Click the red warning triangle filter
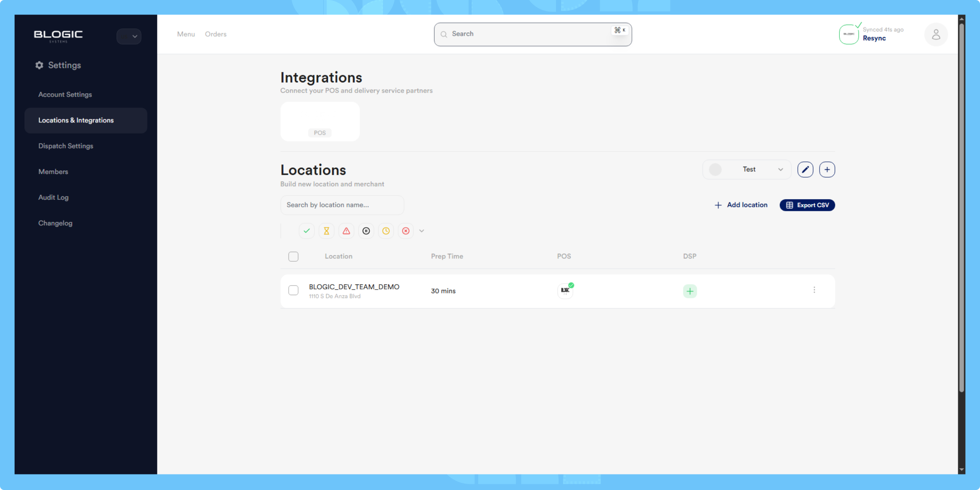Viewport: 980px width, 490px height. [x=346, y=231]
